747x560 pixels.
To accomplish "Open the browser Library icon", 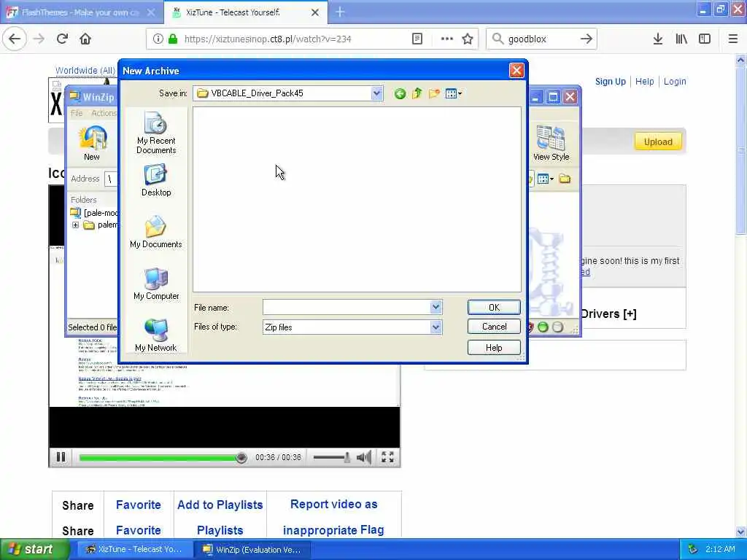I will tap(681, 39).
